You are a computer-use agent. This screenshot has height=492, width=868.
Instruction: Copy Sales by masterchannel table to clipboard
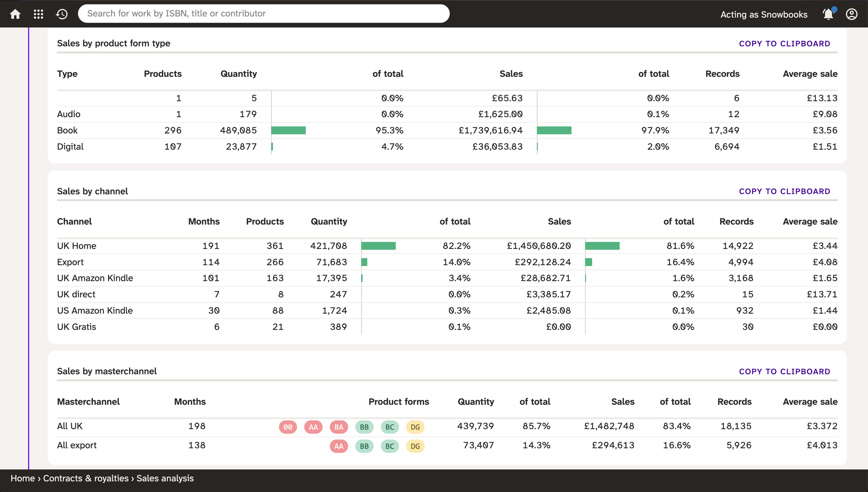tap(784, 372)
